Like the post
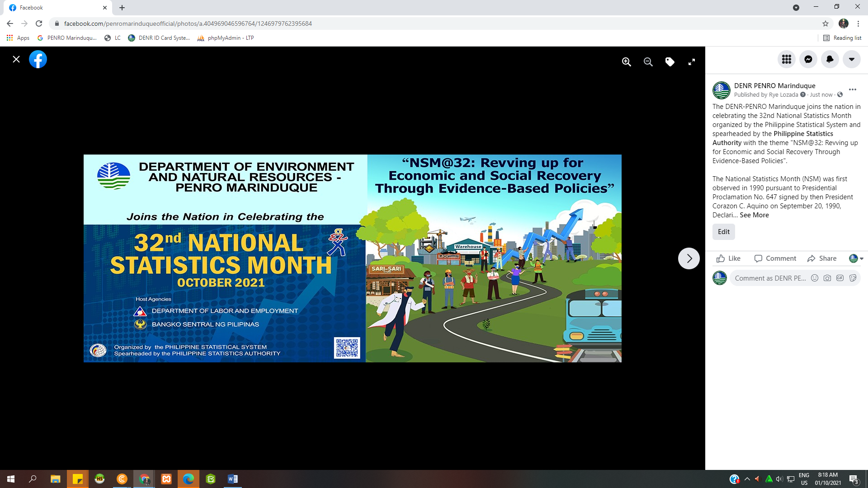The height and width of the screenshot is (488, 868). click(x=728, y=258)
